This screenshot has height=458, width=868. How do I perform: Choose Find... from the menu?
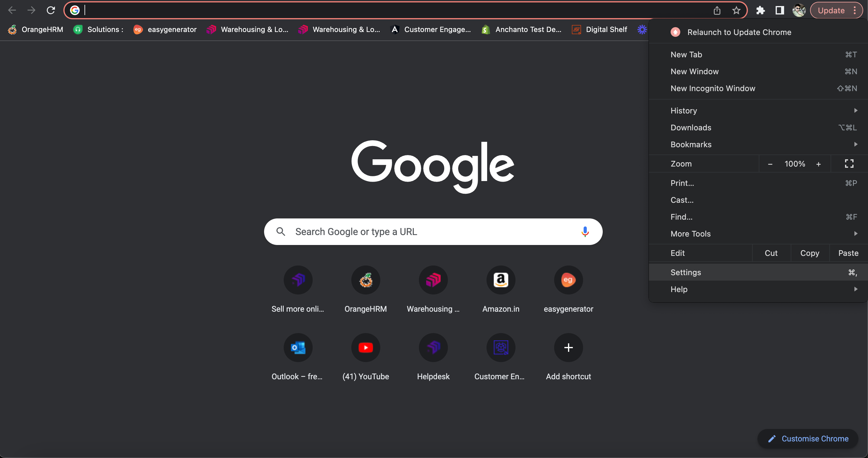(x=758, y=217)
